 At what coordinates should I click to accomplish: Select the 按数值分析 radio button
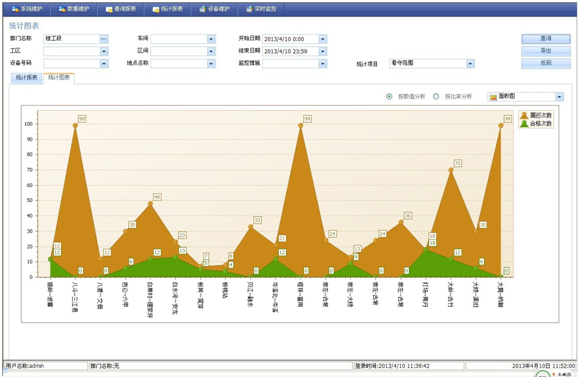click(x=389, y=97)
